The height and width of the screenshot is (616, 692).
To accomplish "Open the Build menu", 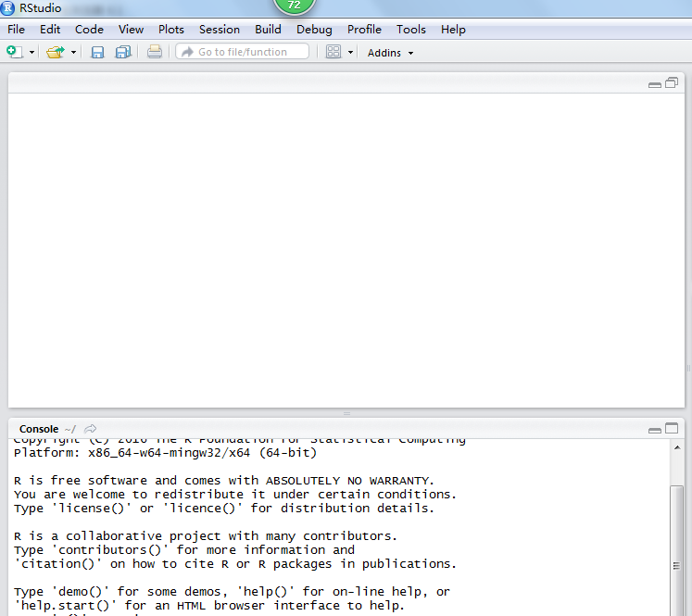I will (x=268, y=30).
